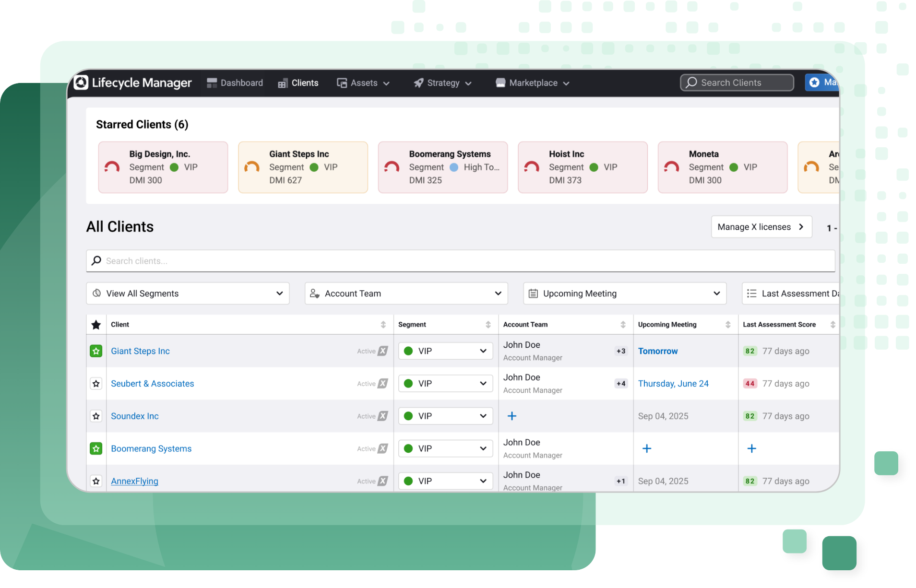916x588 pixels.
Task: Add upcoming meeting for Boomerang Systems
Action: click(646, 448)
